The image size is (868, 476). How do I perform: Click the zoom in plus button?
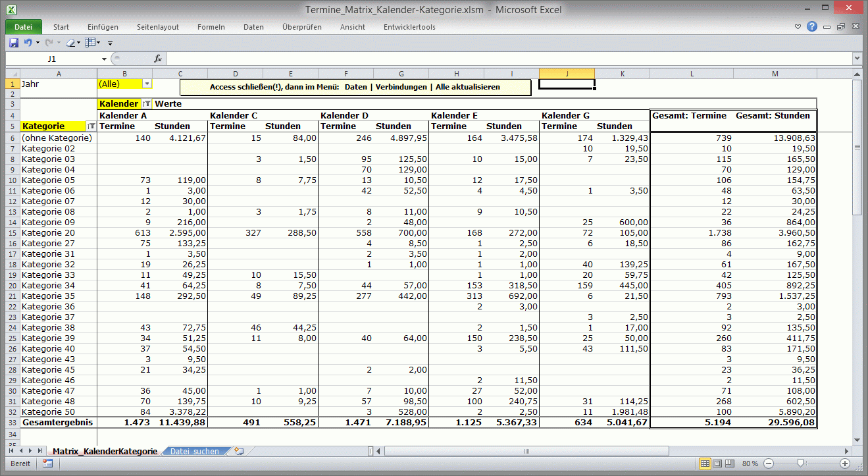844,463
